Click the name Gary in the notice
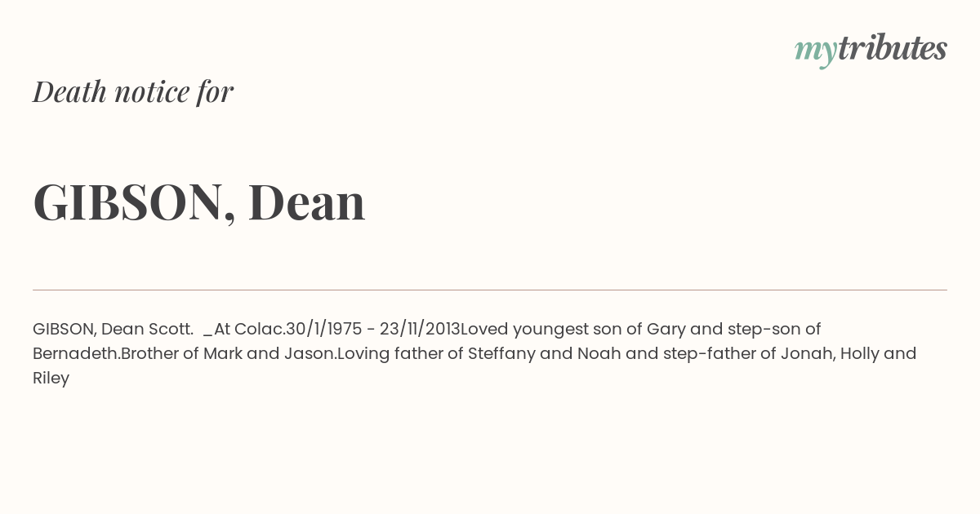The height and width of the screenshot is (514, 980). [x=666, y=329]
